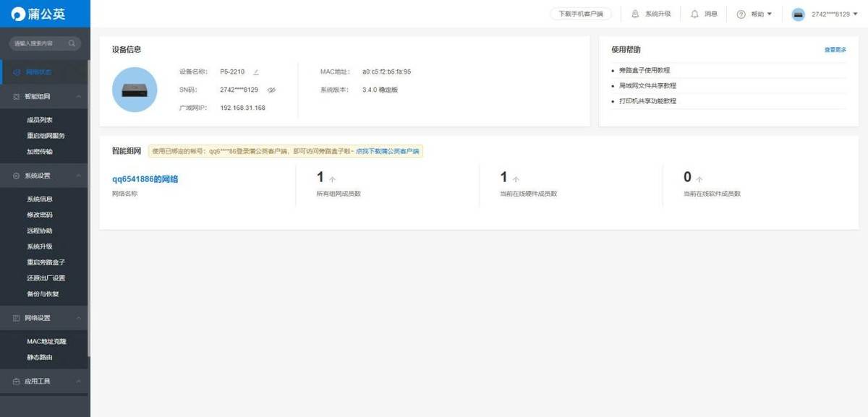The image size is (868, 417).
Task: Click the 系统升级 icon in top bar
Action: click(635, 14)
